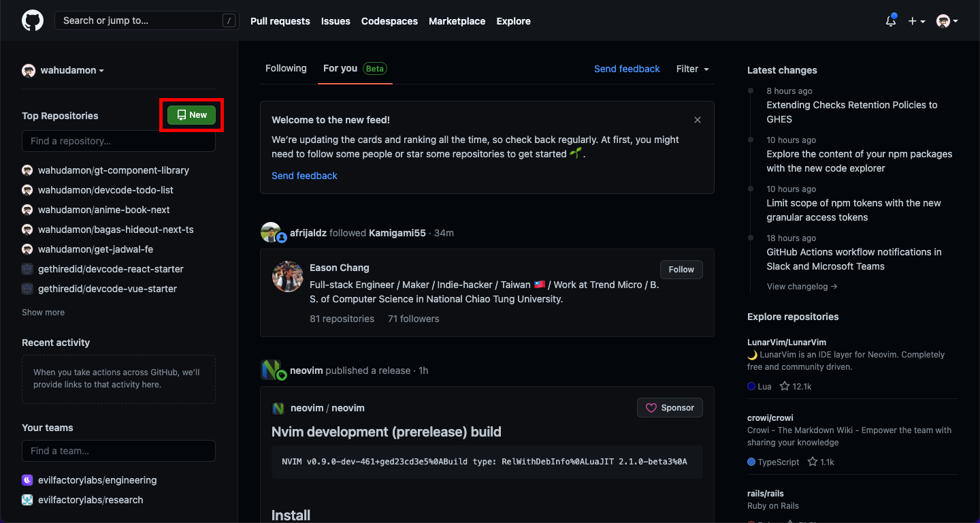Expand the wahudamon account switcher
The width and height of the screenshot is (980, 523).
(63, 70)
